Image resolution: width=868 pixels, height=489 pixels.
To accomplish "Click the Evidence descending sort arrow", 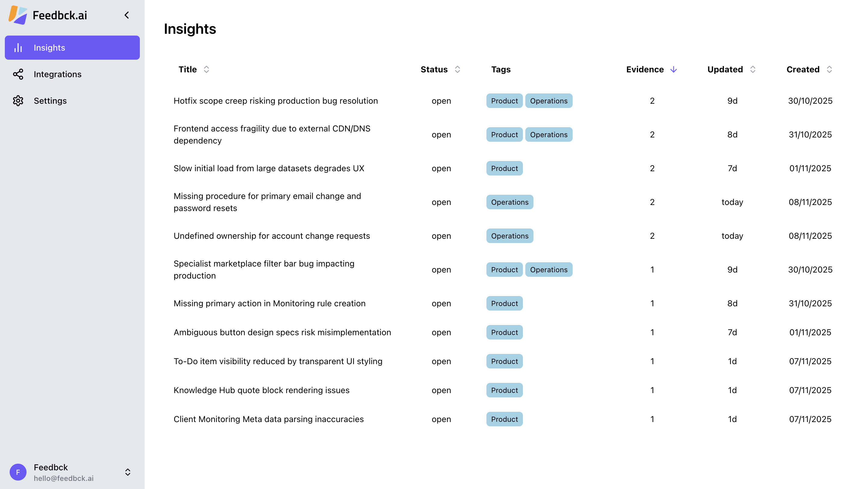I will (673, 69).
